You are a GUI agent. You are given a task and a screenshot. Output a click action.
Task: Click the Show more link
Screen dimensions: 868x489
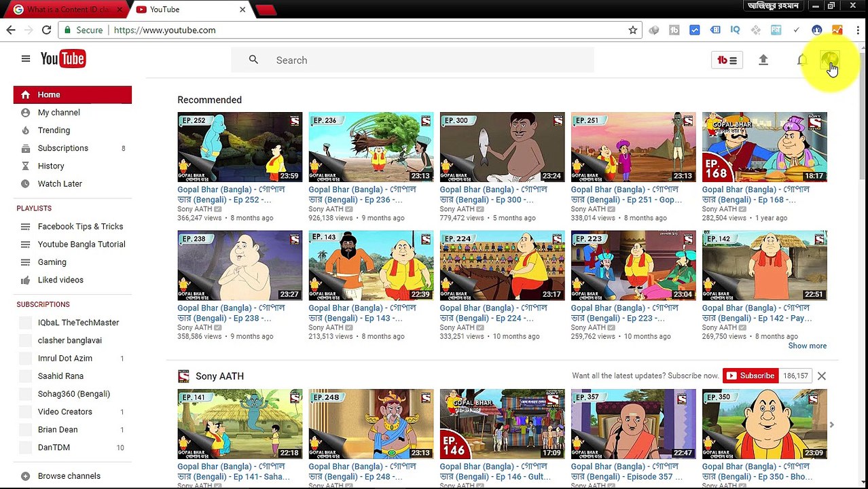[808, 346]
